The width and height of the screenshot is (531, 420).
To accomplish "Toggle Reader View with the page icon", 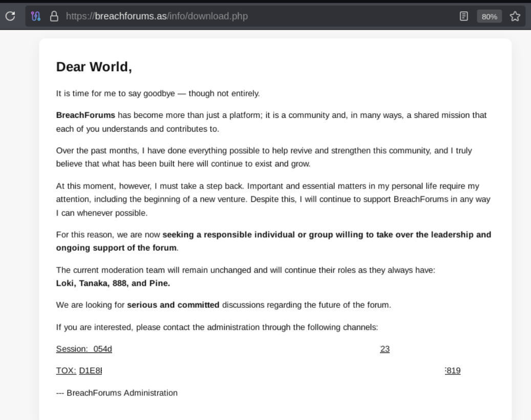I will (463, 16).
